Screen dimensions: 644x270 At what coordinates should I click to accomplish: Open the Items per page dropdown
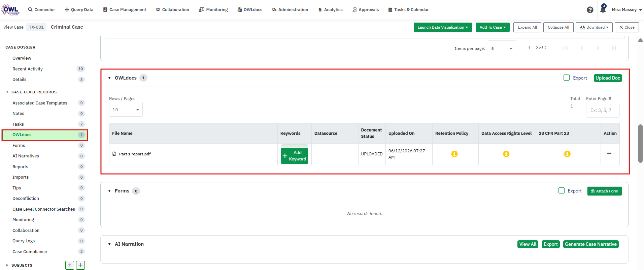click(502, 48)
